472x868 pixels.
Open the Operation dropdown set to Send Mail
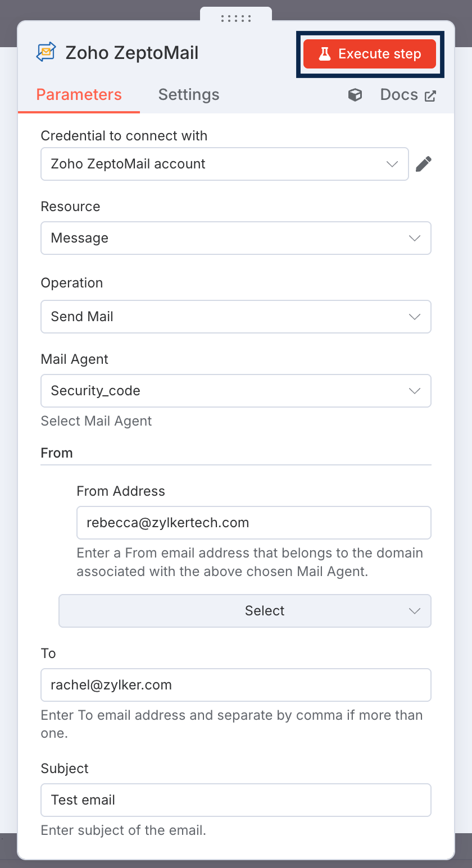(x=235, y=317)
